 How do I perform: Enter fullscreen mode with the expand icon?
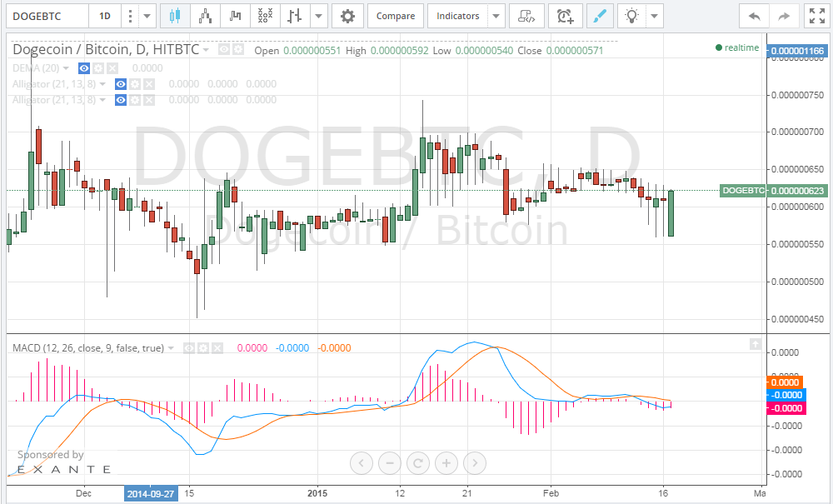(817, 16)
